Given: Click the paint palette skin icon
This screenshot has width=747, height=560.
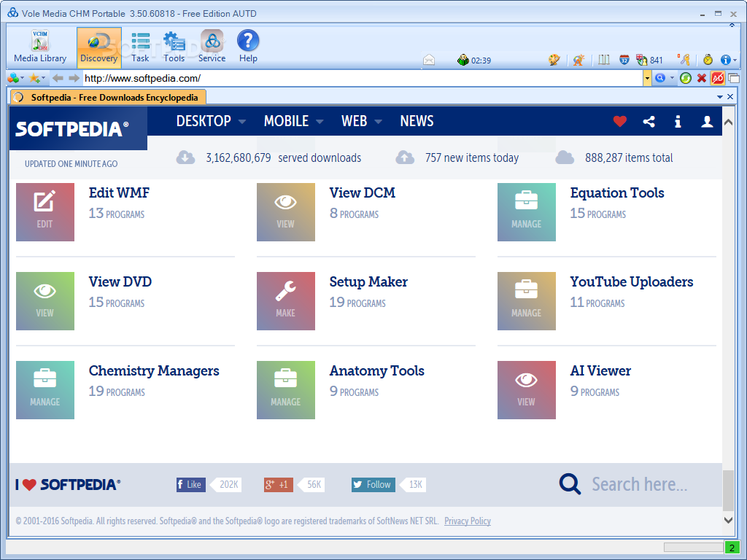Looking at the screenshot, I should [x=554, y=60].
